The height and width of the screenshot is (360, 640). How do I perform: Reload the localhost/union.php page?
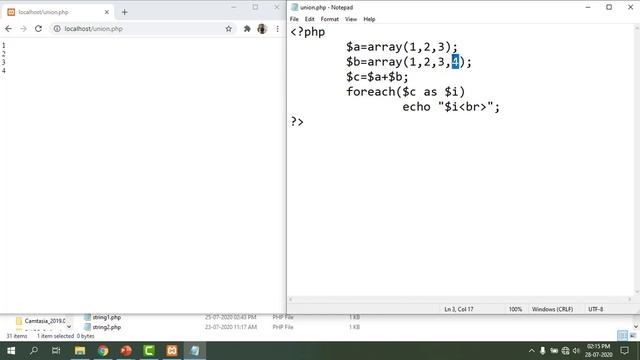[x=38, y=29]
